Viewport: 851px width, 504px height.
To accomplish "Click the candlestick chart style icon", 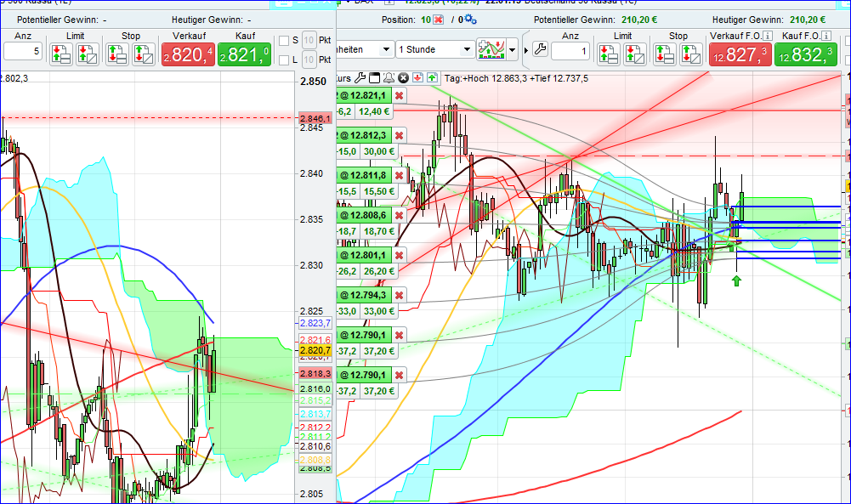I will coord(491,49).
